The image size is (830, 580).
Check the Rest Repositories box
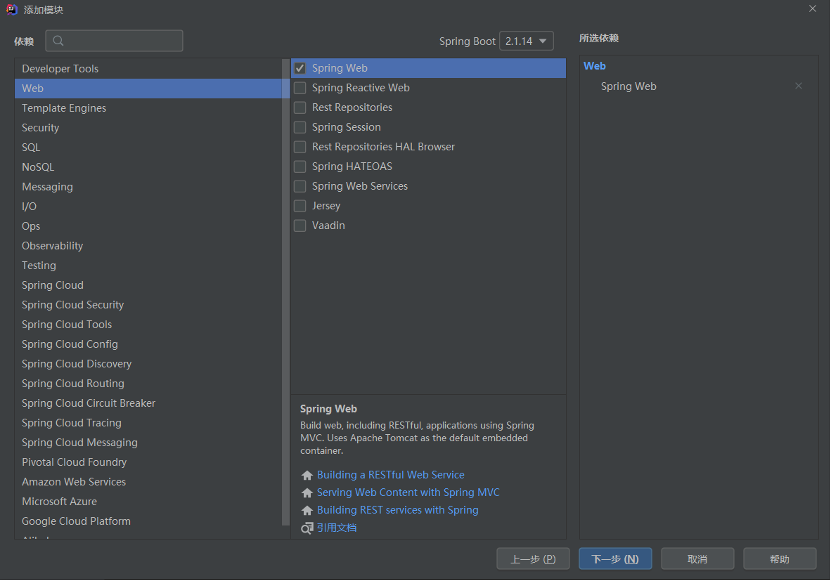click(x=300, y=107)
